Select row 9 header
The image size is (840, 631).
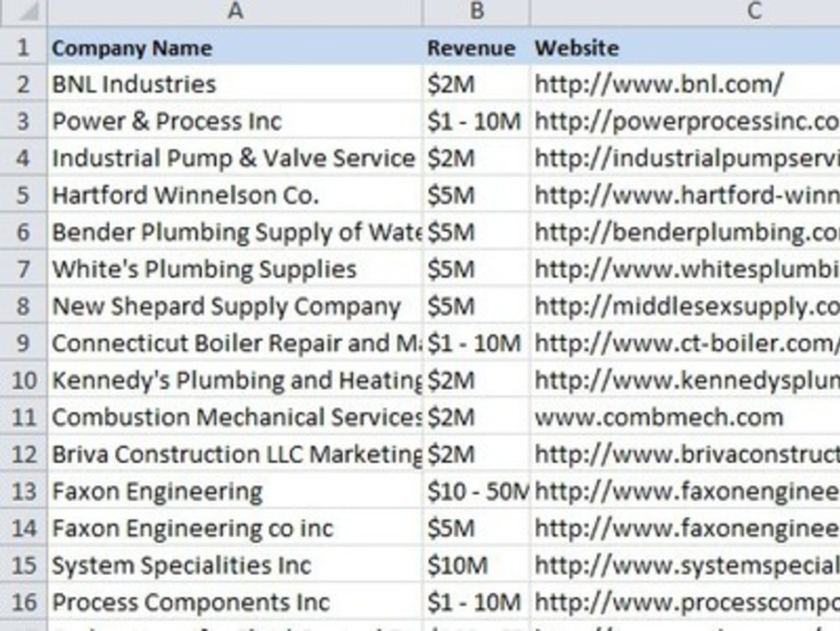23,343
